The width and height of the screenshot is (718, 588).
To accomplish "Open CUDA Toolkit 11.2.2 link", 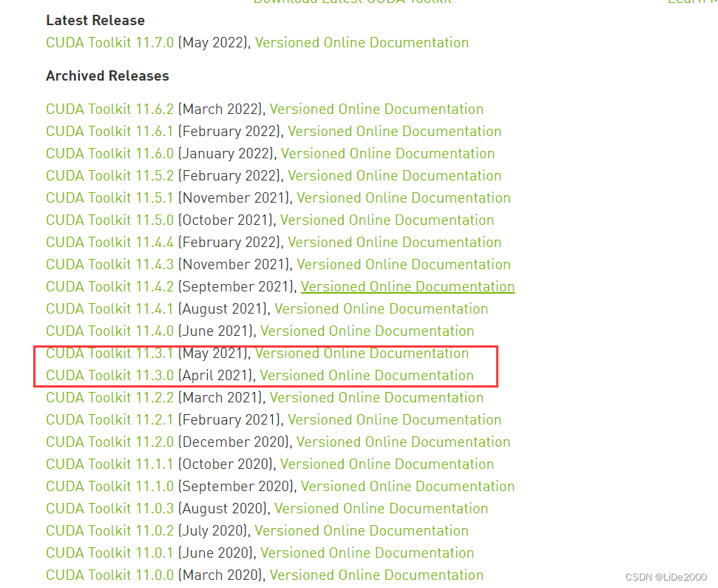I will pos(110,398).
